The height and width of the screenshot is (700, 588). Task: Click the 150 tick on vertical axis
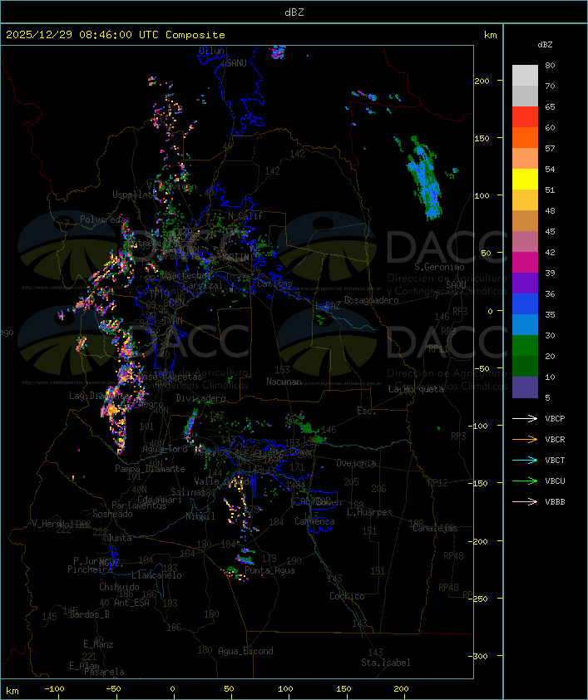[x=482, y=138]
